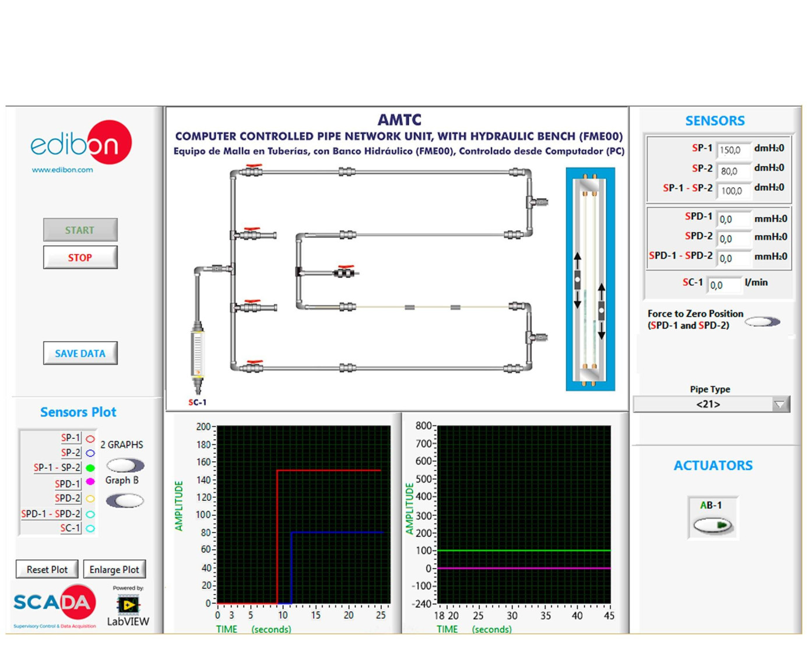Viewport: 812px width, 656px height.
Task: Toggle the Graph B switch
Action: click(125, 500)
